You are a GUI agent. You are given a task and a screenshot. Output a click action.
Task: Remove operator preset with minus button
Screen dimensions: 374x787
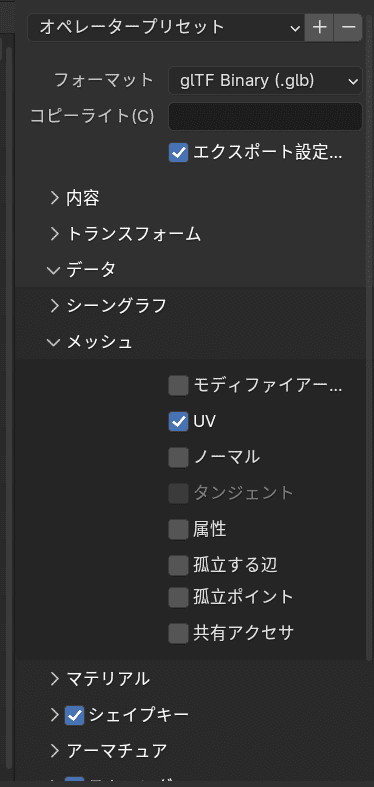tap(348, 27)
